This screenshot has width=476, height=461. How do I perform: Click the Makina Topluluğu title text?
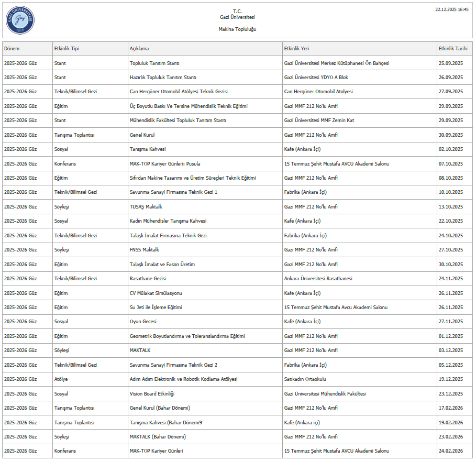tap(237, 29)
